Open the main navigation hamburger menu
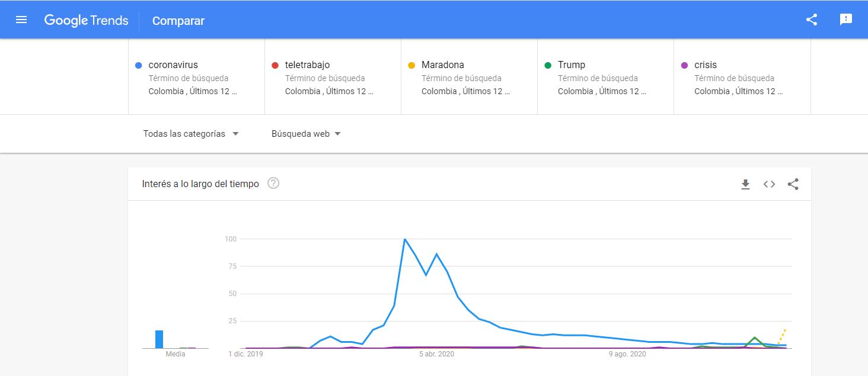Image resolution: width=868 pixels, height=376 pixels. click(x=21, y=19)
